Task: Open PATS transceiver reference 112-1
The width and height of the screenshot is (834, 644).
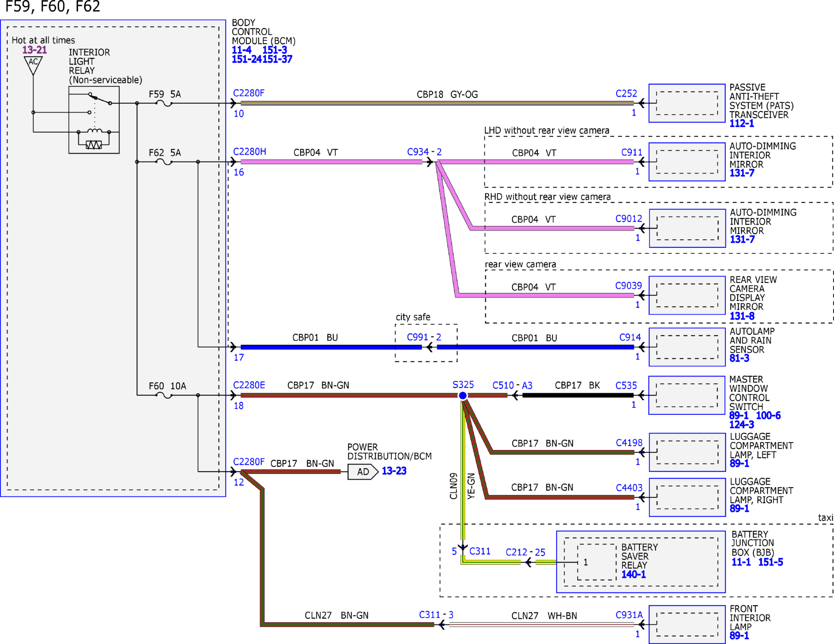Action: (742, 124)
